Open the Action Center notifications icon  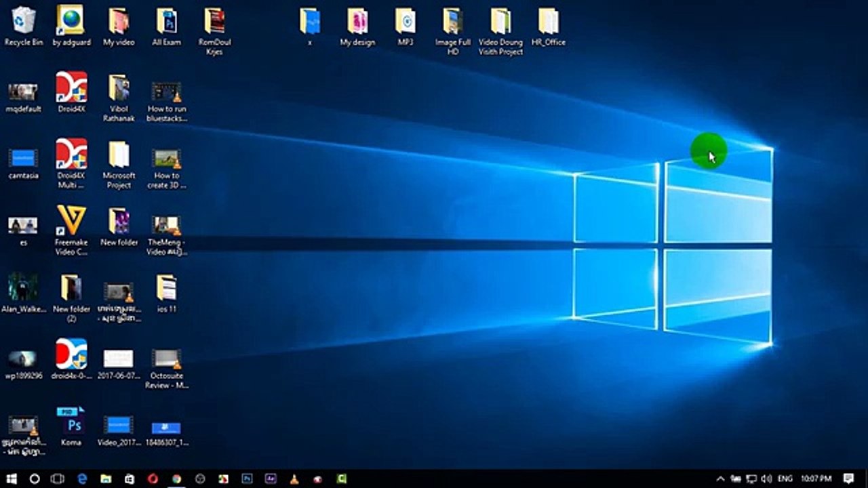(x=848, y=479)
